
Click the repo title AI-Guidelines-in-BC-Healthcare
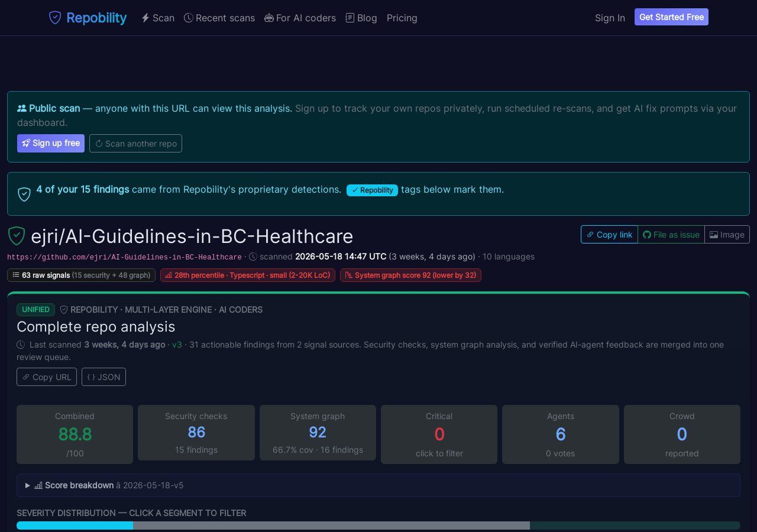(192, 236)
